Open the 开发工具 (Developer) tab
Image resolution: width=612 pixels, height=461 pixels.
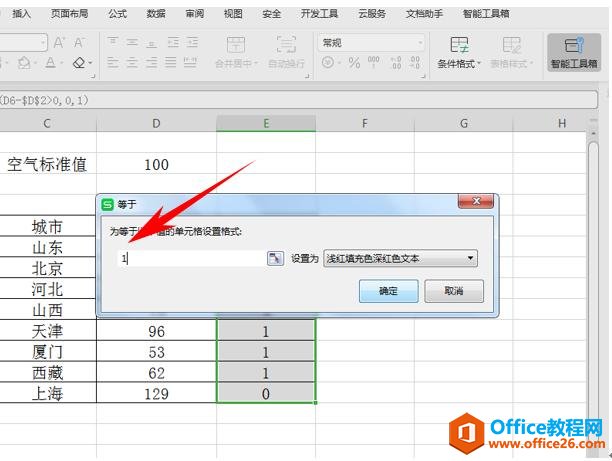click(x=319, y=14)
